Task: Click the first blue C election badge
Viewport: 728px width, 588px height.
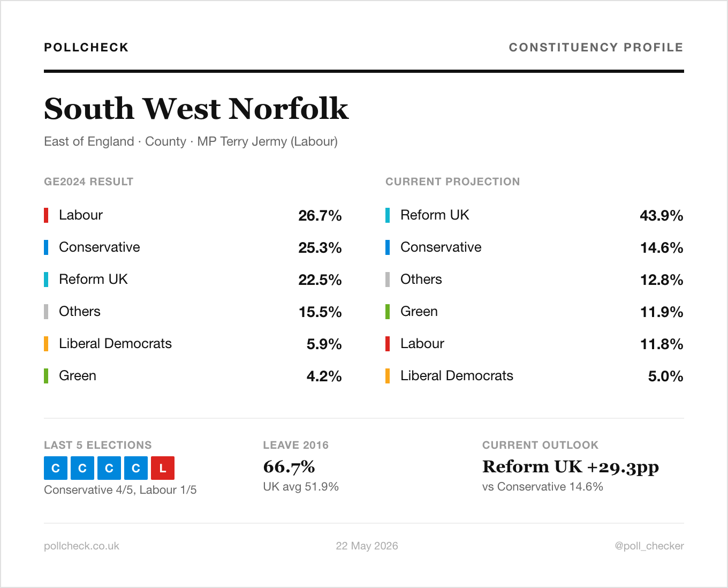Action: click(56, 468)
